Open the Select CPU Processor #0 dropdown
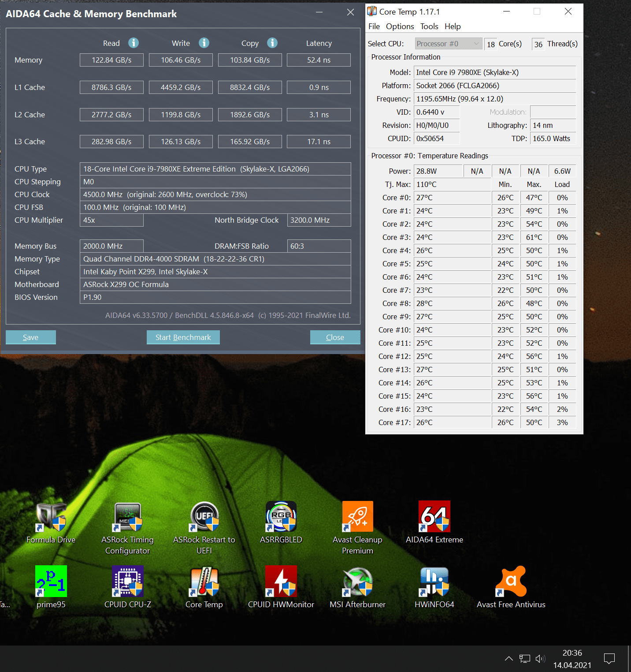 [x=448, y=44]
